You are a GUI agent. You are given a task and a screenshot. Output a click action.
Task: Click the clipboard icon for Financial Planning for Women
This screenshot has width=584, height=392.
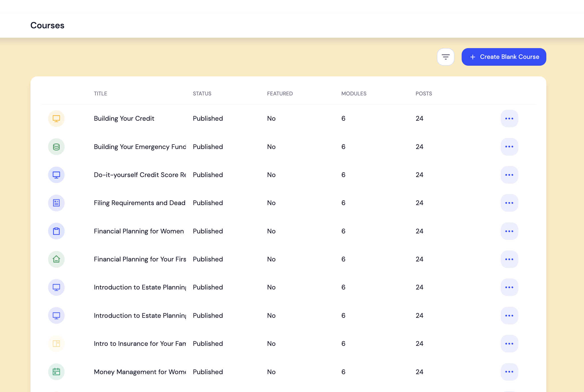point(56,231)
